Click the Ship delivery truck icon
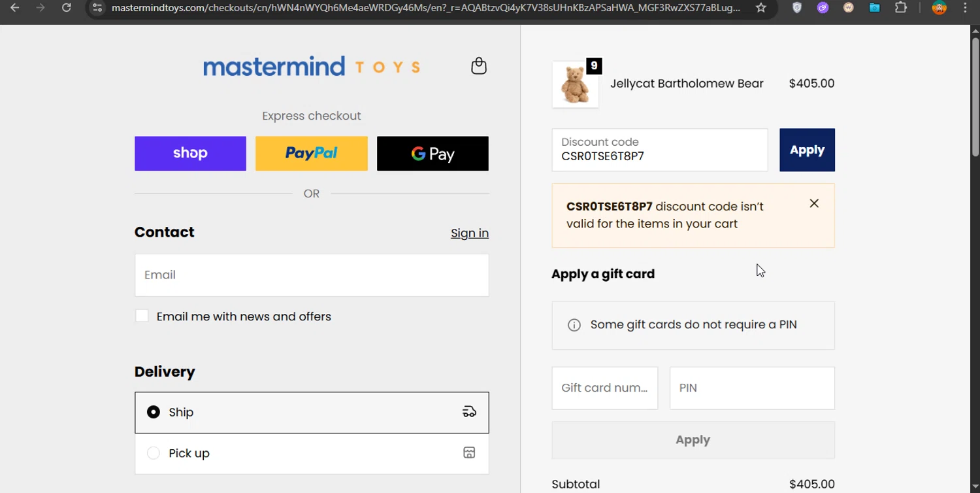The image size is (980, 493). coord(469,412)
